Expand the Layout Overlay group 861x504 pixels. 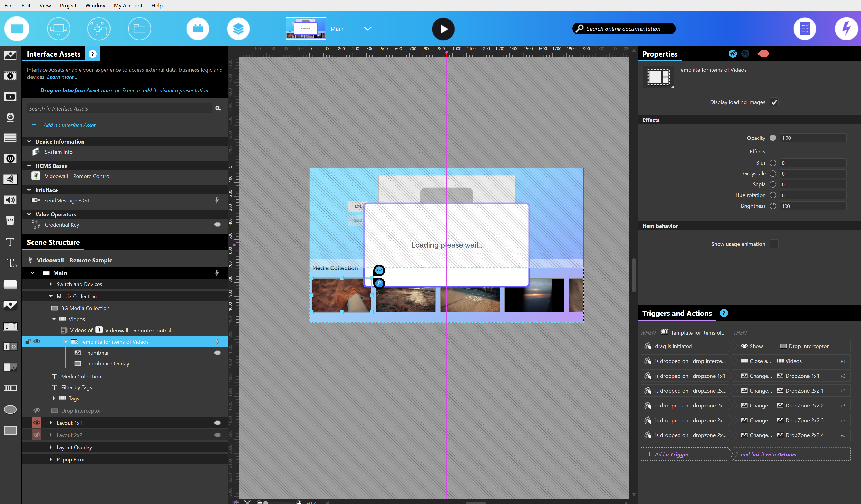51,447
